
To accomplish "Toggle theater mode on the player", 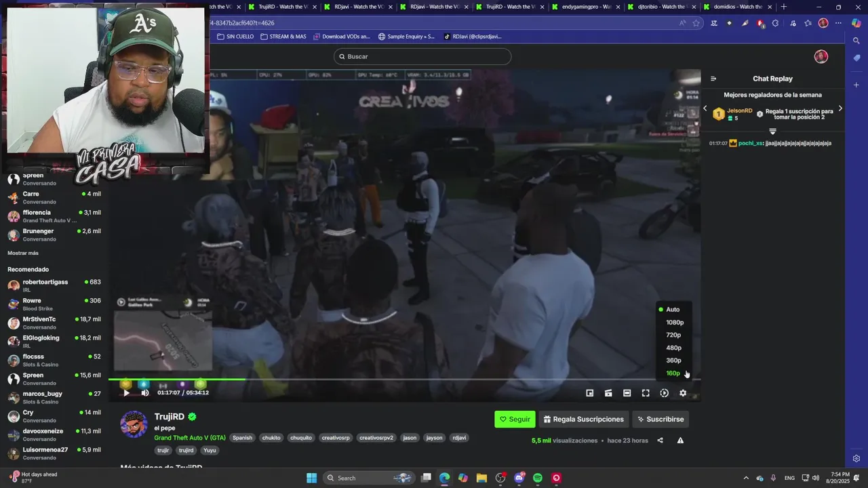I will tap(627, 393).
